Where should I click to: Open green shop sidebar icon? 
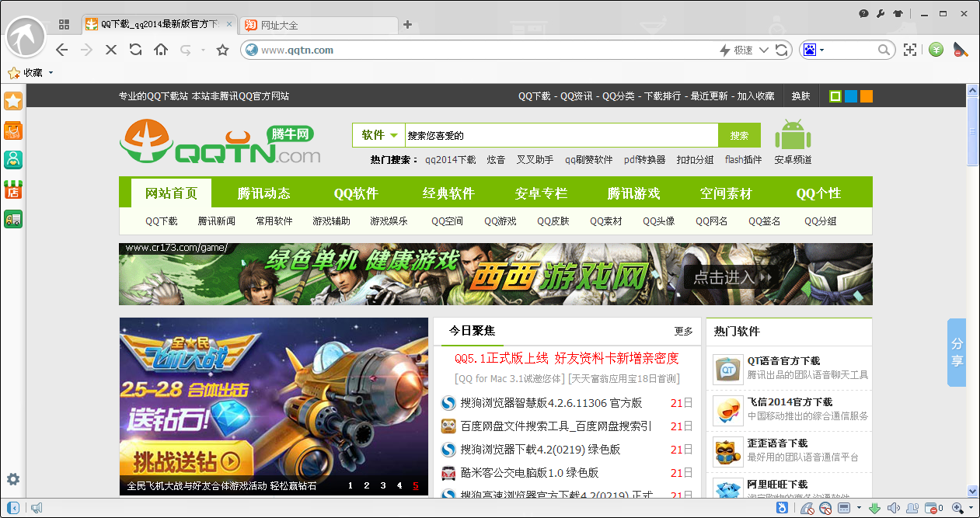pos(13,189)
